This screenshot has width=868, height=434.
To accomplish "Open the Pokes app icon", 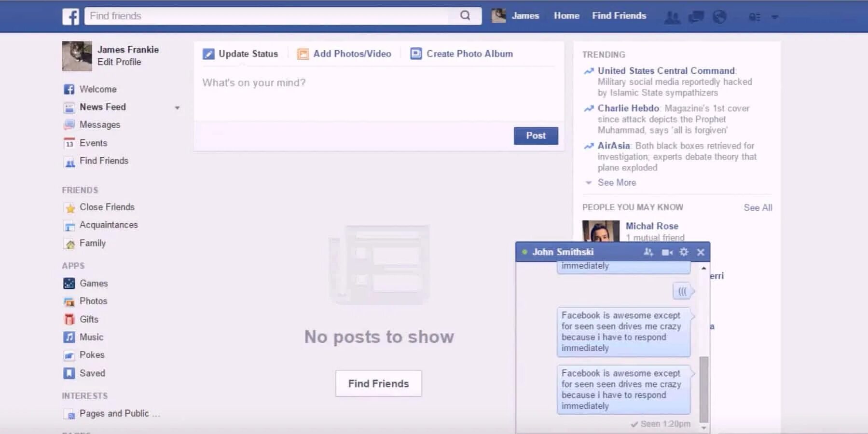I will 69,355.
